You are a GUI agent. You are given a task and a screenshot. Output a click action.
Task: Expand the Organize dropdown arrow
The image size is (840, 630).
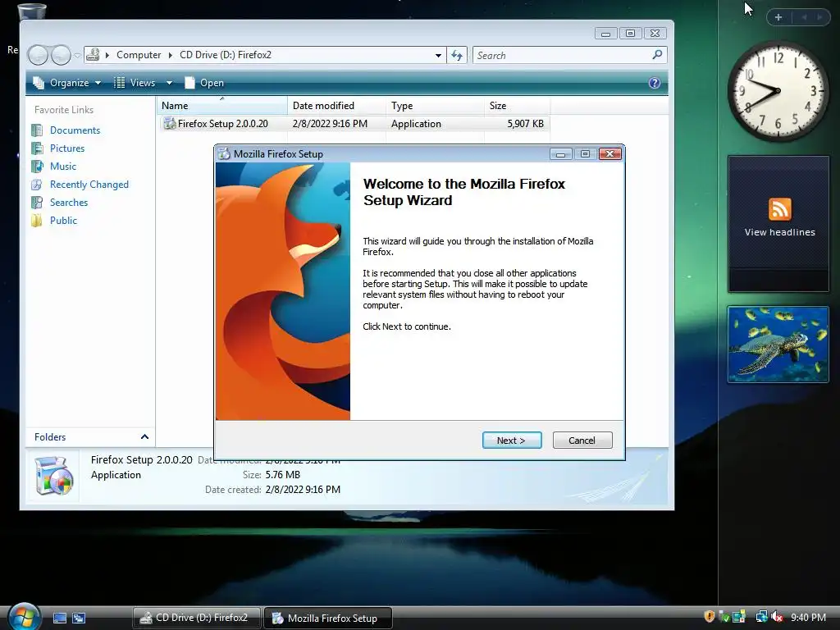[98, 83]
